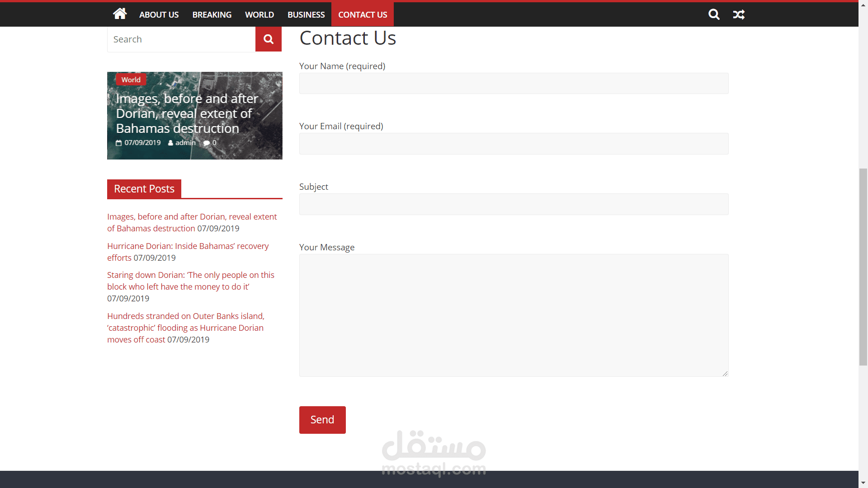This screenshot has height=488, width=868.
Task: Click the World category badge on featured image
Action: coord(131,80)
